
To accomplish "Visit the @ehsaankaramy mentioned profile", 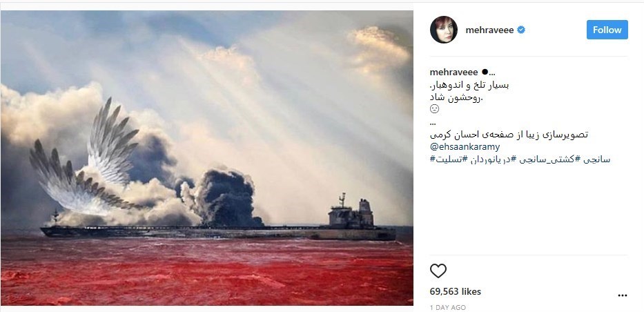I will tap(465, 146).
